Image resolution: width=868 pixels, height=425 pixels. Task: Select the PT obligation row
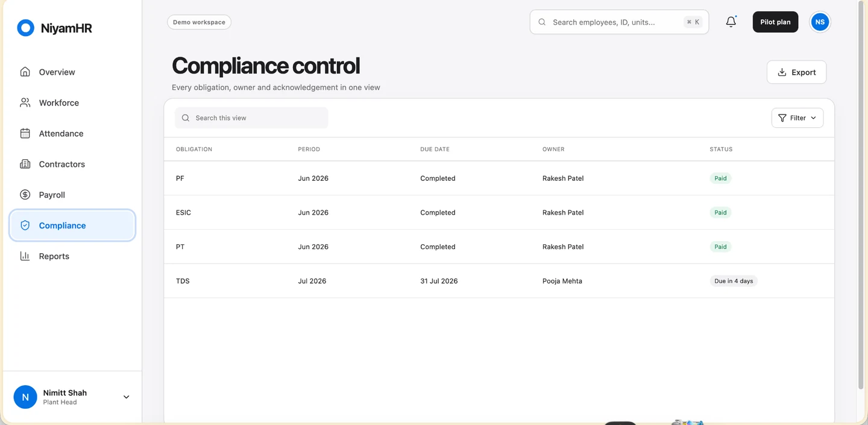click(x=499, y=247)
